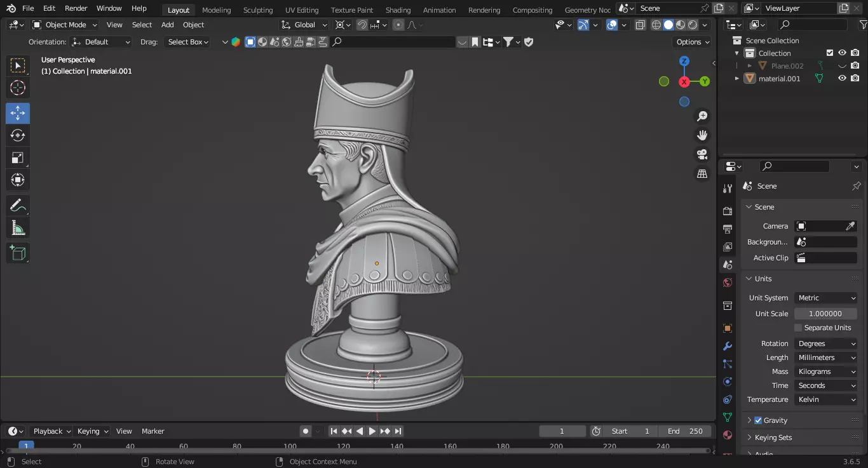Switch to the Shading workspace tab
Viewport: 868px width, 468px height.
[398, 10]
